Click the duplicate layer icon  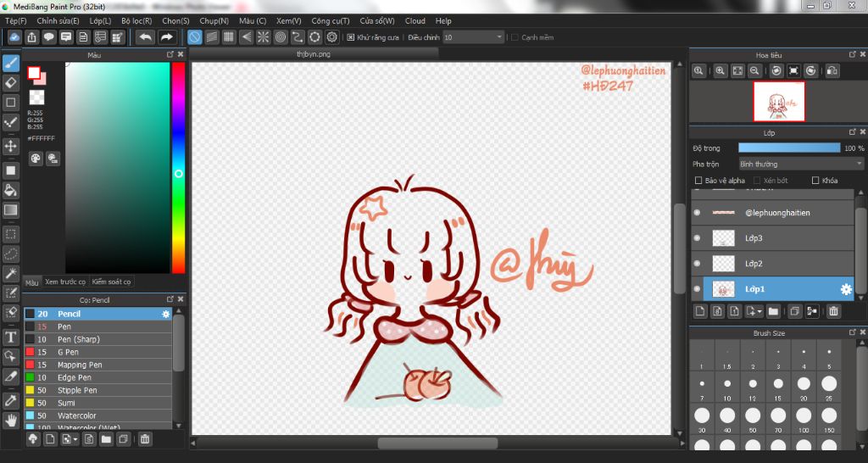pos(794,311)
